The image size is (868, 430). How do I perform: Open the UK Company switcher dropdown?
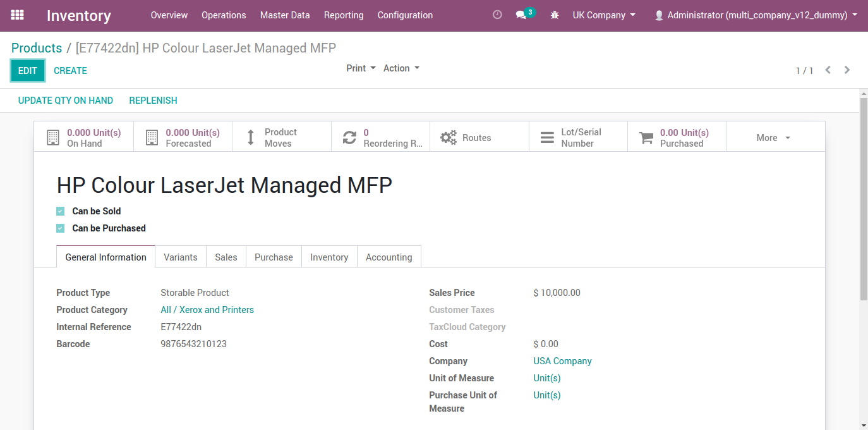pos(604,15)
